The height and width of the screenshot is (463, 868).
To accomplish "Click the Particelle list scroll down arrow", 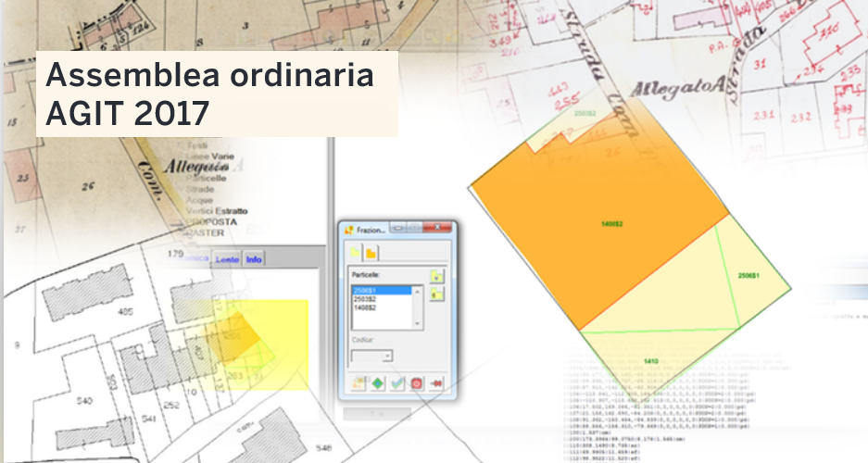I will pyautogui.click(x=418, y=323).
